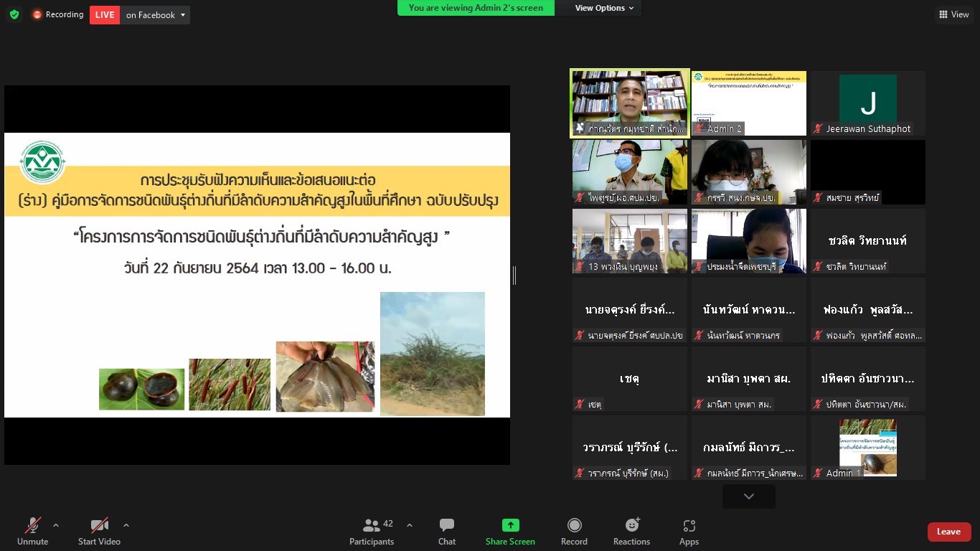Click the Unmute microphone button
This screenshot has height=551, width=980.
33,531
